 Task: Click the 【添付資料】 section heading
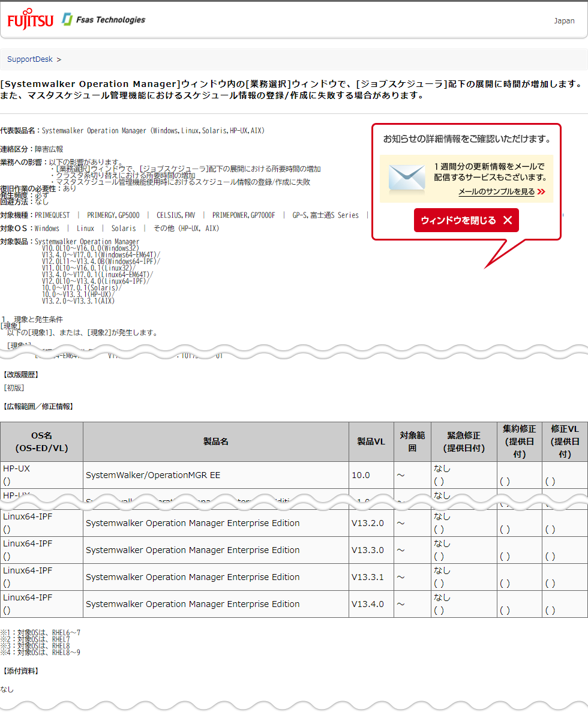coord(21,671)
